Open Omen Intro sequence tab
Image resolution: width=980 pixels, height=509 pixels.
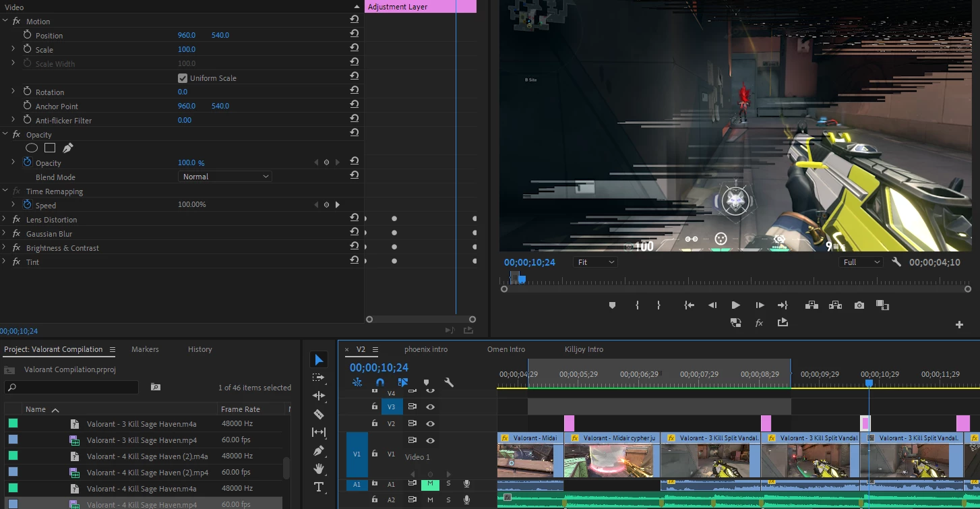[506, 349]
